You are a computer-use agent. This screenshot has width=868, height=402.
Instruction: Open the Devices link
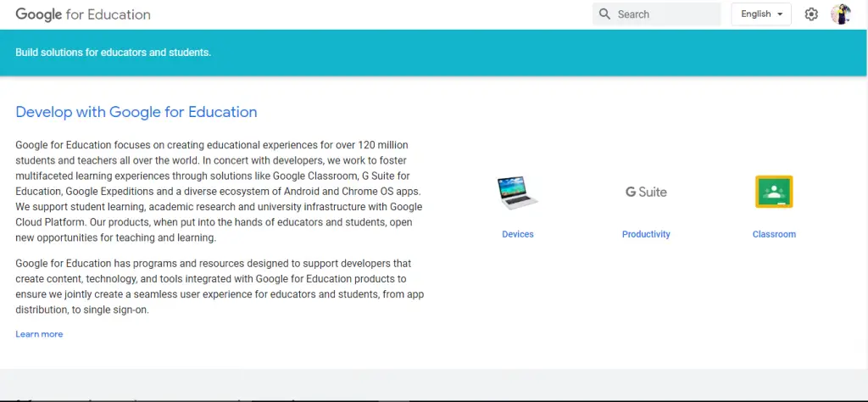click(518, 234)
